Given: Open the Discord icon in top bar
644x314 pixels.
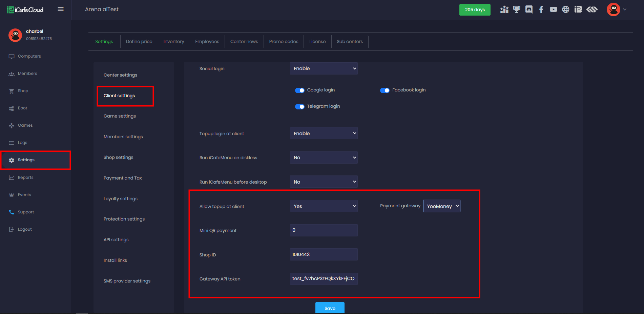Looking at the screenshot, I should (529, 9).
